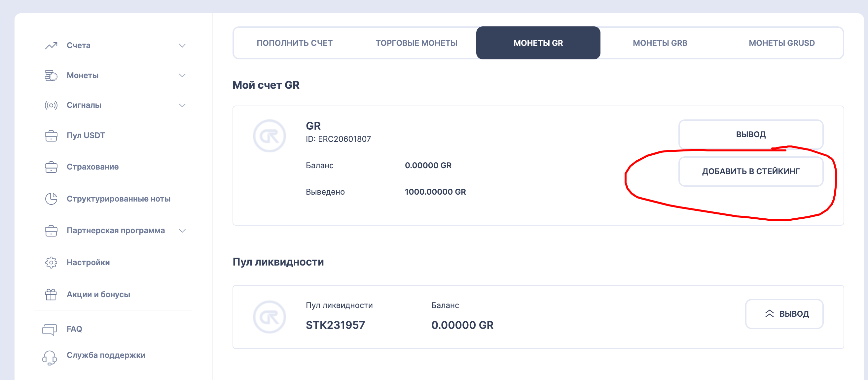Click ВЫВОД button in GR account card
Image resolution: width=868 pixels, height=380 pixels.
[x=751, y=134]
